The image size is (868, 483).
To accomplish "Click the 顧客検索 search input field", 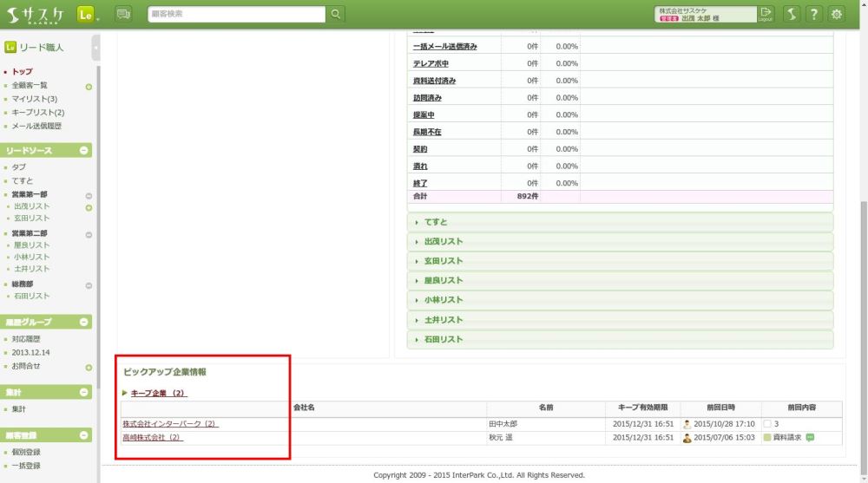I will click(236, 14).
